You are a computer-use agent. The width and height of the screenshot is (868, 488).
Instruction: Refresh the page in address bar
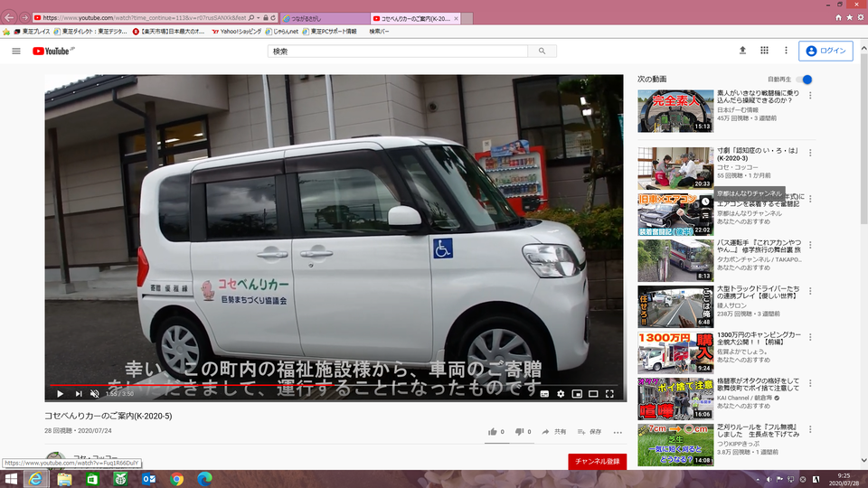(273, 18)
